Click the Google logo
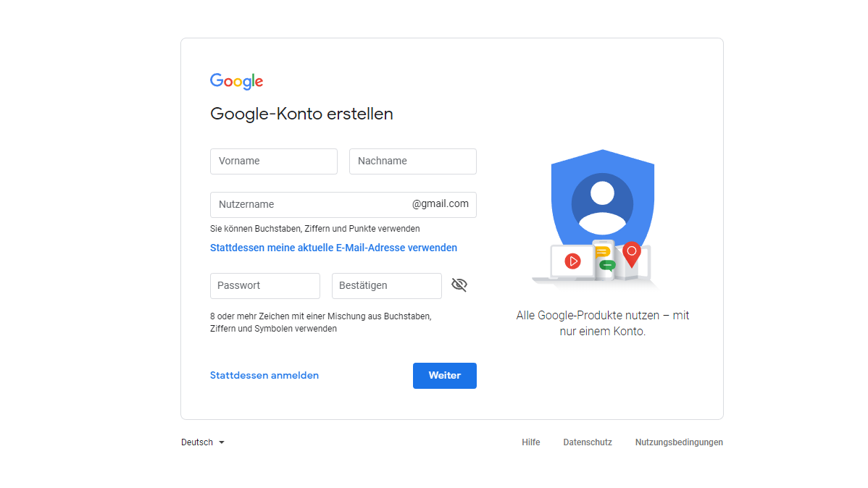 pyautogui.click(x=236, y=81)
